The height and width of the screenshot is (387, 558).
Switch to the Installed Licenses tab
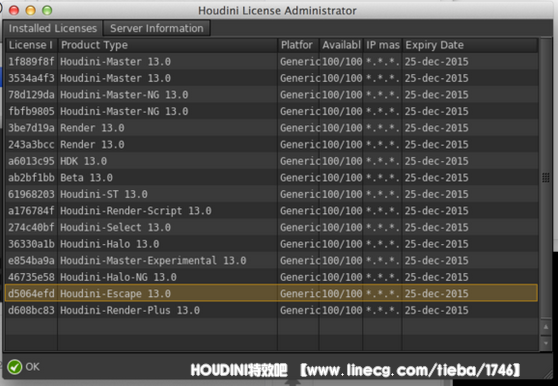(x=53, y=28)
